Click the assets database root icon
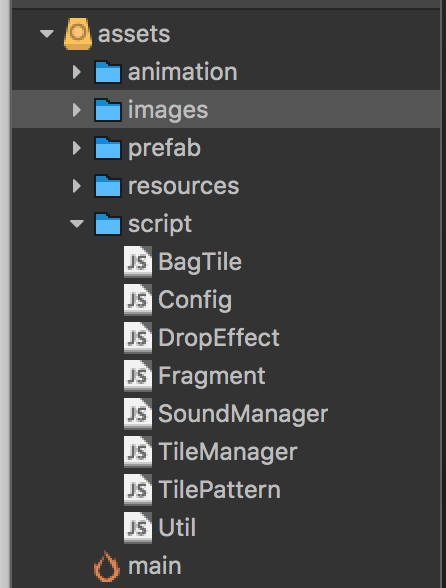Viewport: 446px width, 588px height. point(78,34)
